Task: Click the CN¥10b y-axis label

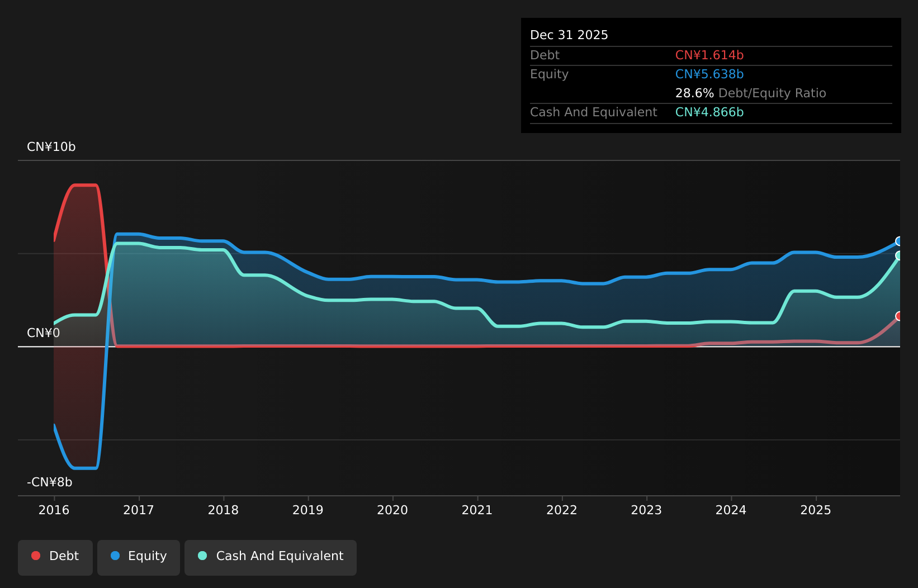Action: click(51, 147)
